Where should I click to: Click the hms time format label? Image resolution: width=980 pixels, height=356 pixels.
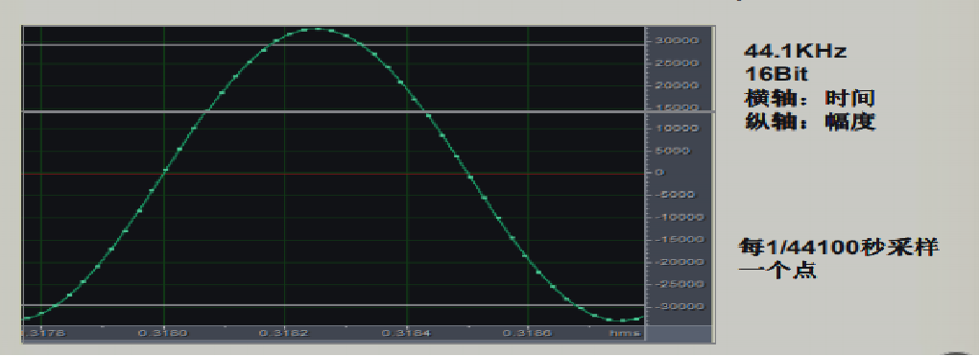point(625,334)
